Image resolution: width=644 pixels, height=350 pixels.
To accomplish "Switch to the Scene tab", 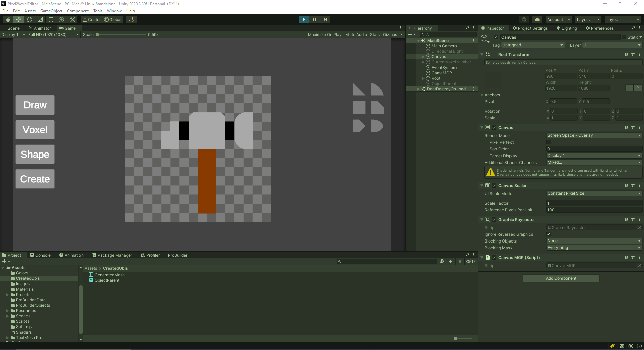I will click(x=11, y=28).
